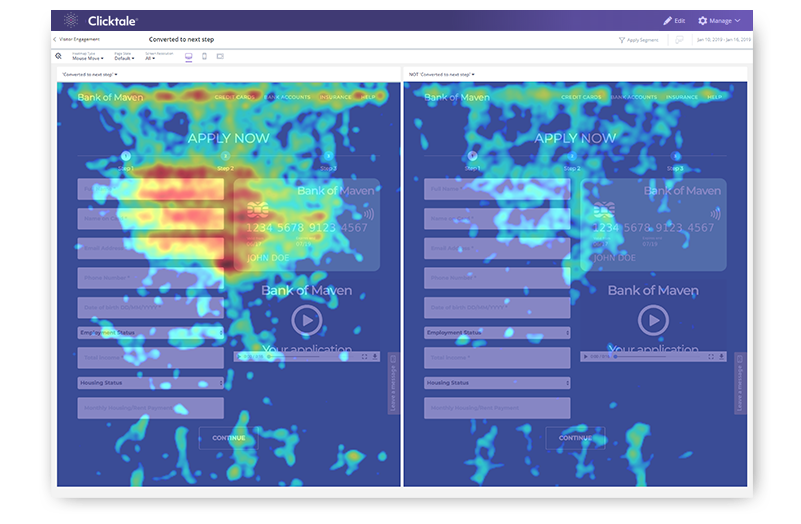Open Page State Default dropdown
This screenshot has height=524, width=801.
(124, 56)
